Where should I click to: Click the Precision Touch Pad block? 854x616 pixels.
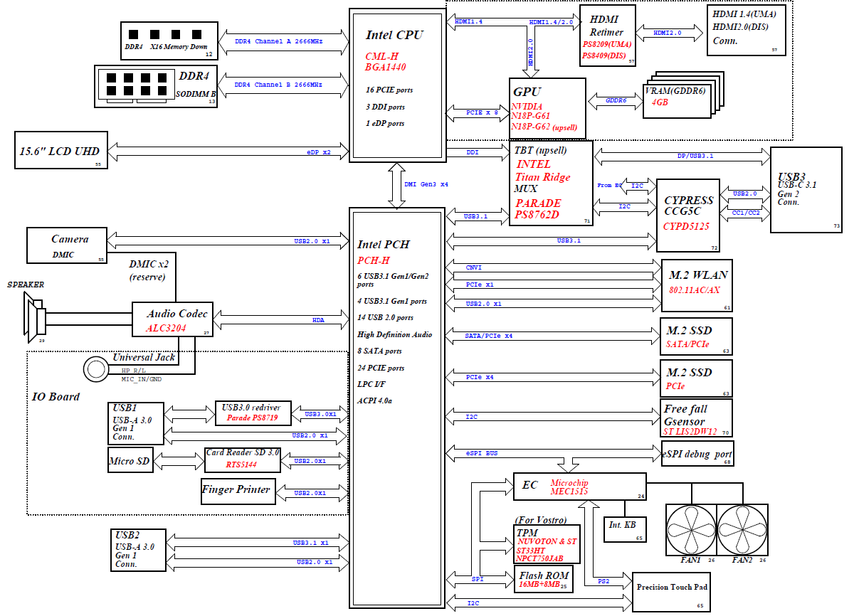click(x=673, y=591)
